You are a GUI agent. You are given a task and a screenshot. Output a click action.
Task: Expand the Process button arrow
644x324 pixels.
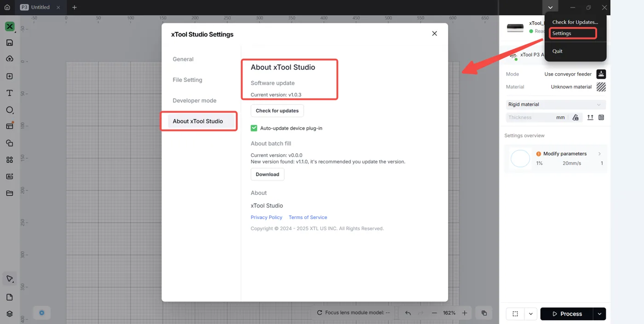pos(599,314)
